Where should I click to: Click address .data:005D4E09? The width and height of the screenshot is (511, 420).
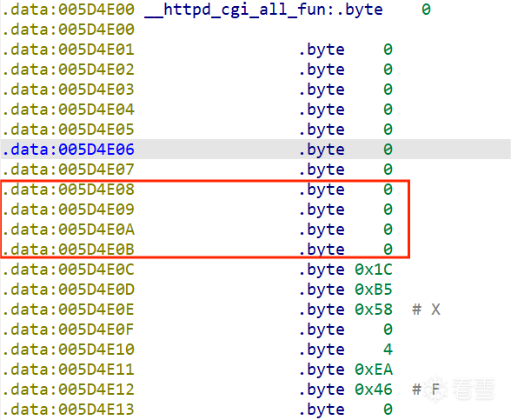coord(69,210)
